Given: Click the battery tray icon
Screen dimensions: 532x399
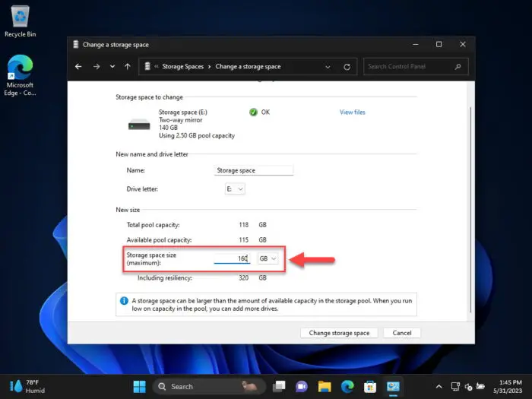Looking at the screenshot, I should 480,386.
